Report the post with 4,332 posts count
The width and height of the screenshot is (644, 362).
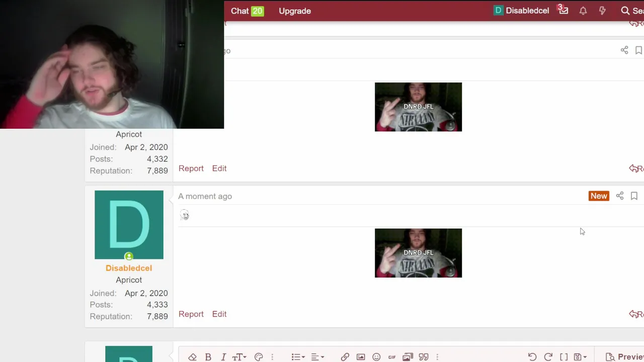point(191,168)
